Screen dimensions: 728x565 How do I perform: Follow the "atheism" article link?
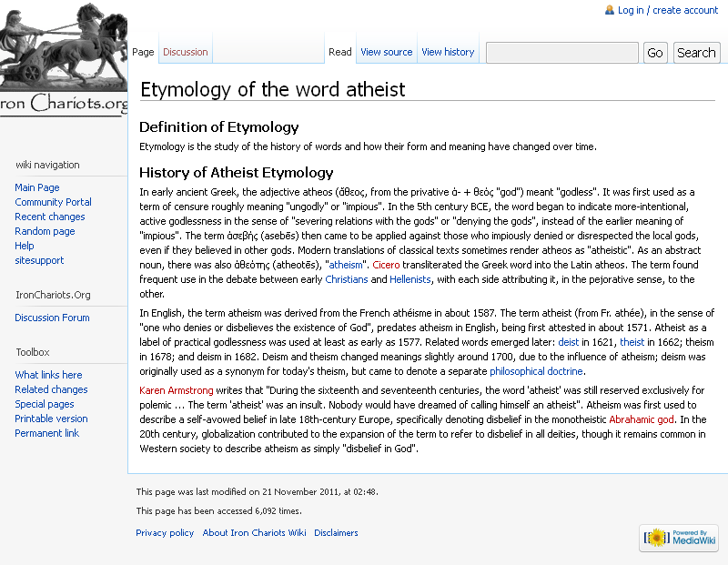tap(346, 265)
